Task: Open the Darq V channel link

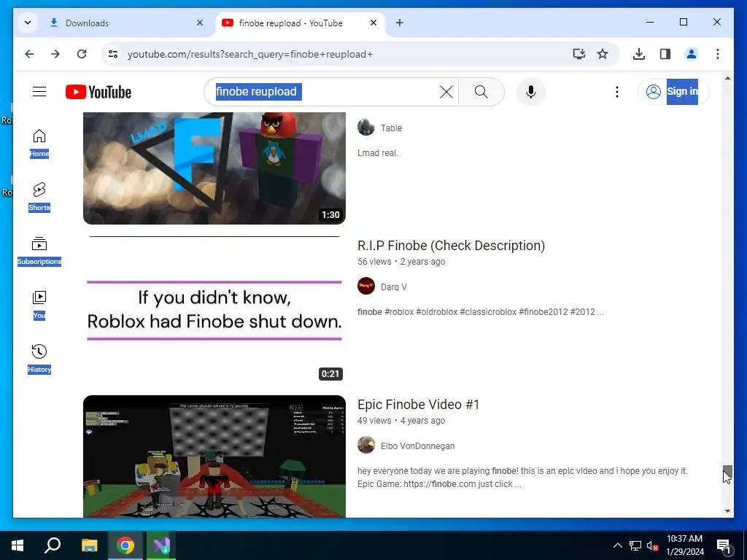Action: [x=393, y=287]
